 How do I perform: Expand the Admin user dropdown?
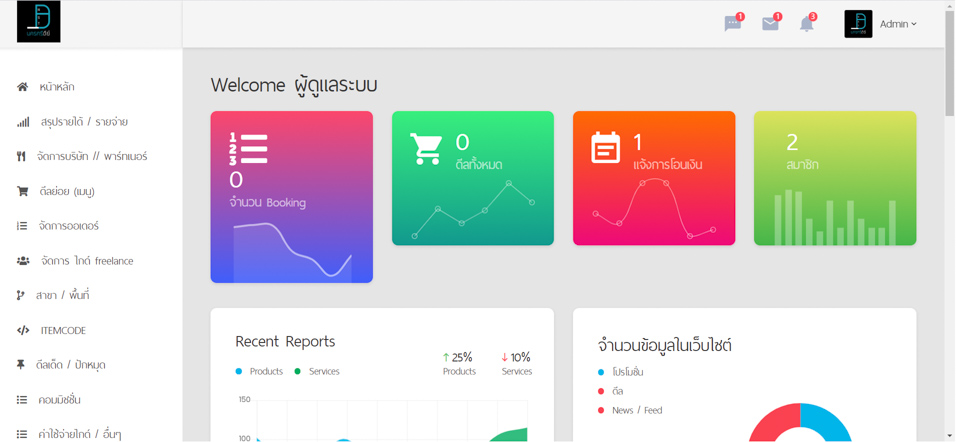pos(898,24)
